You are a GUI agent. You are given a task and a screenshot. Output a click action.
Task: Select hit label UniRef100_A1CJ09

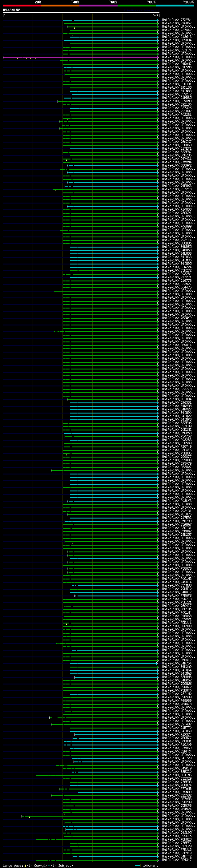click(177, 745)
